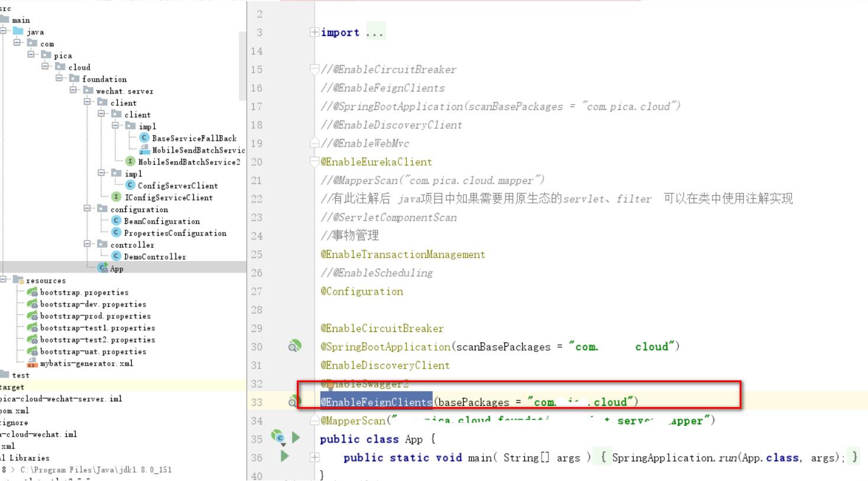The height and width of the screenshot is (481, 868).
Task: Click the Spring bean gutter icon on line 30
Action: click(x=294, y=346)
